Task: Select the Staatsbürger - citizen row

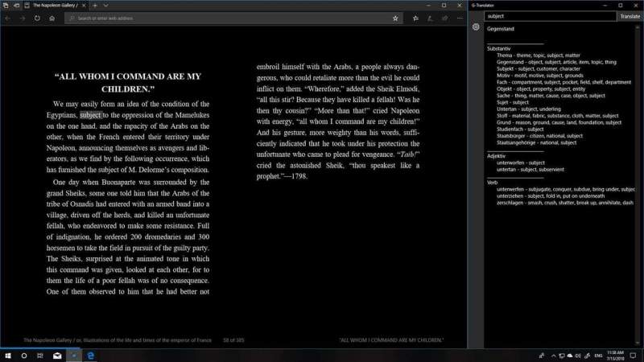Action: pyautogui.click(x=539, y=136)
